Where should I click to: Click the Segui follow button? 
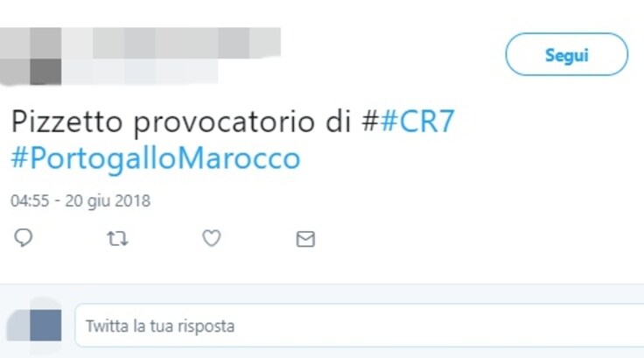pos(566,54)
